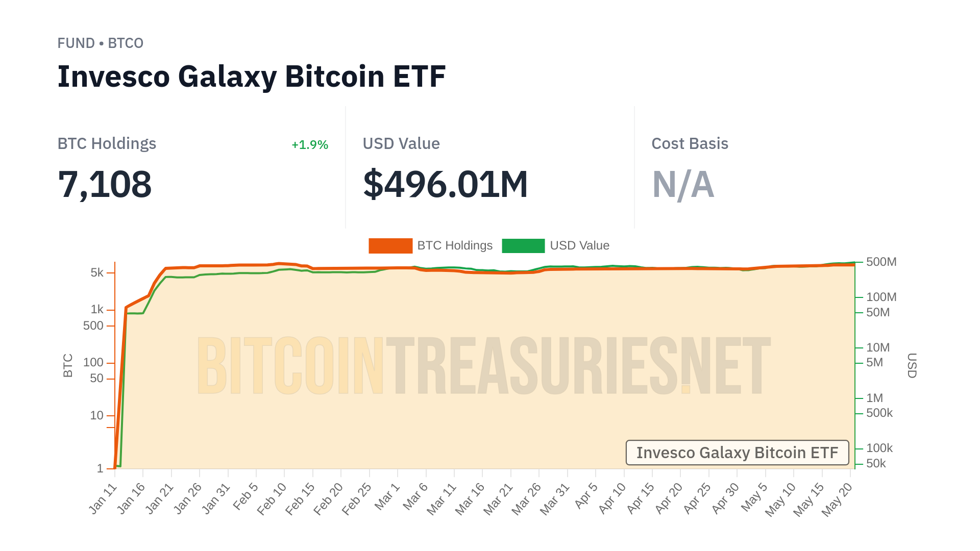
Task: Click the Apr 10 date axis label
Action: 612,498
